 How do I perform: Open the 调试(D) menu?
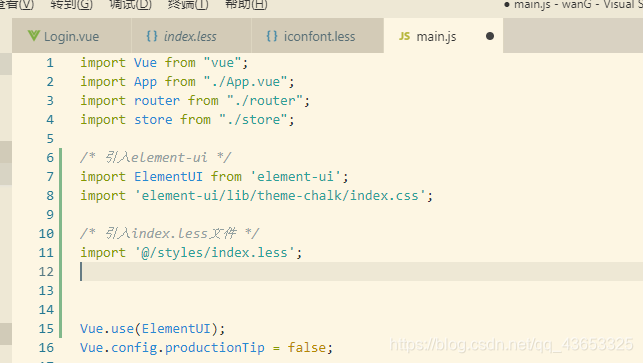131,5
